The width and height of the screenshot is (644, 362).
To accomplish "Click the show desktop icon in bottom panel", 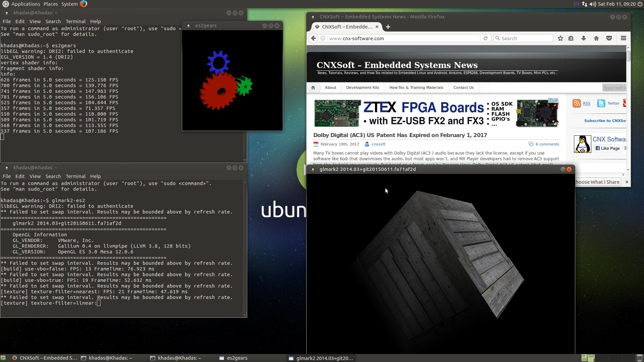I will coord(3,358).
